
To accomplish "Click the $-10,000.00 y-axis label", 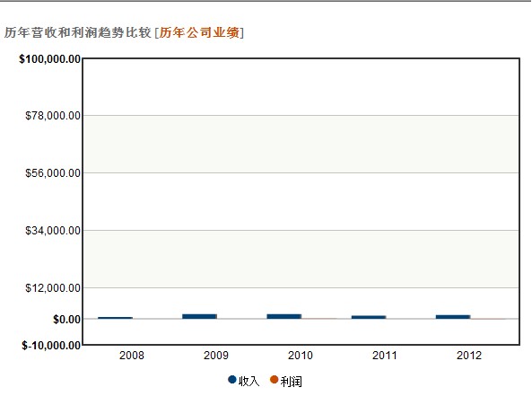I will coord(51,346).
